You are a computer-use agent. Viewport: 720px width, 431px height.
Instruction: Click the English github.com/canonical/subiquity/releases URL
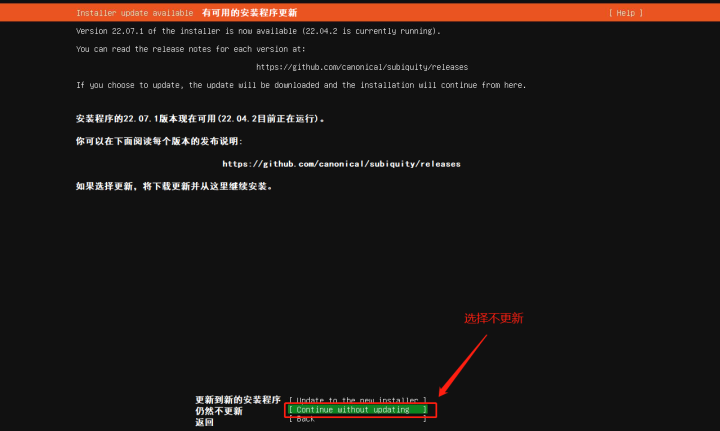click(x=362, y=67)
